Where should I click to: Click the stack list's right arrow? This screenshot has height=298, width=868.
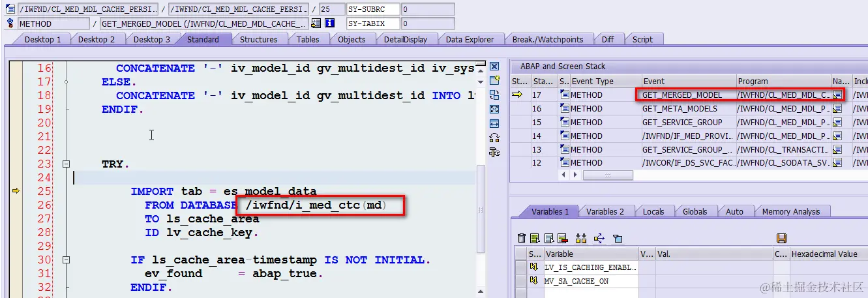click(x=575, y=175)
